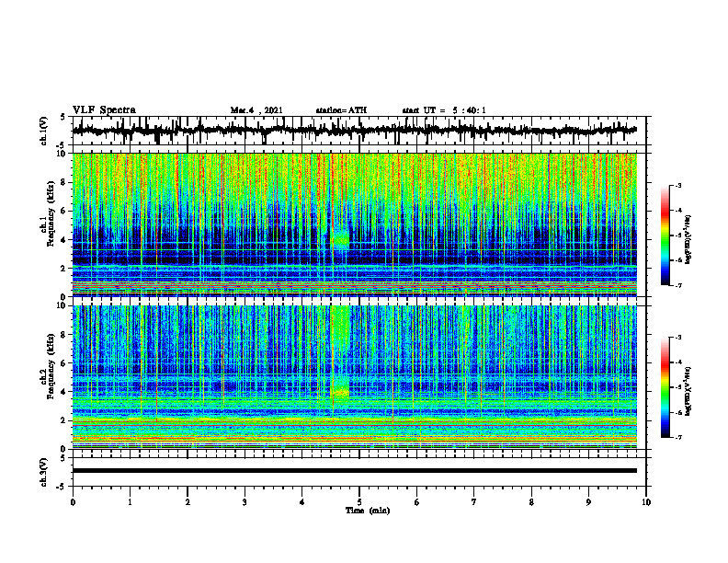The width and height of the screenshot is (728, 563).
Task: Click the "6" kHz tick on ch.1 axis
Action: (64, 212)
